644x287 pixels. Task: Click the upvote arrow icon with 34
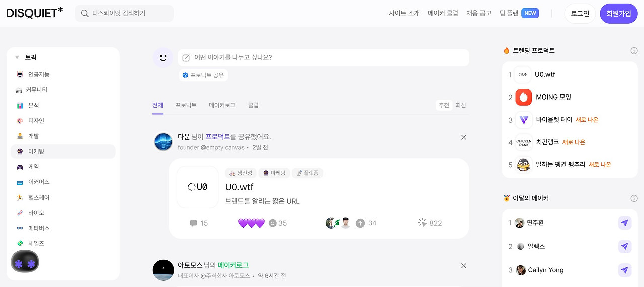(x=360, y=223)
